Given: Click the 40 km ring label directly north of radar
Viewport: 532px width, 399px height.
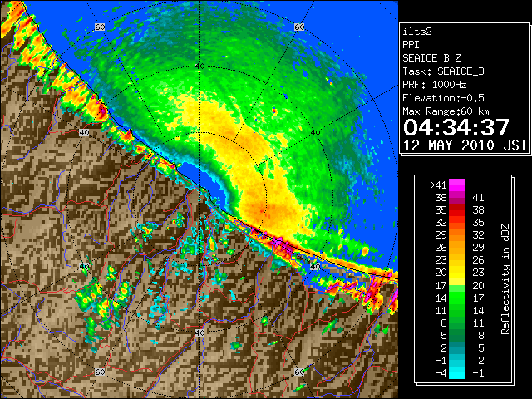Looking at the screenshot, I should [200, 66].
